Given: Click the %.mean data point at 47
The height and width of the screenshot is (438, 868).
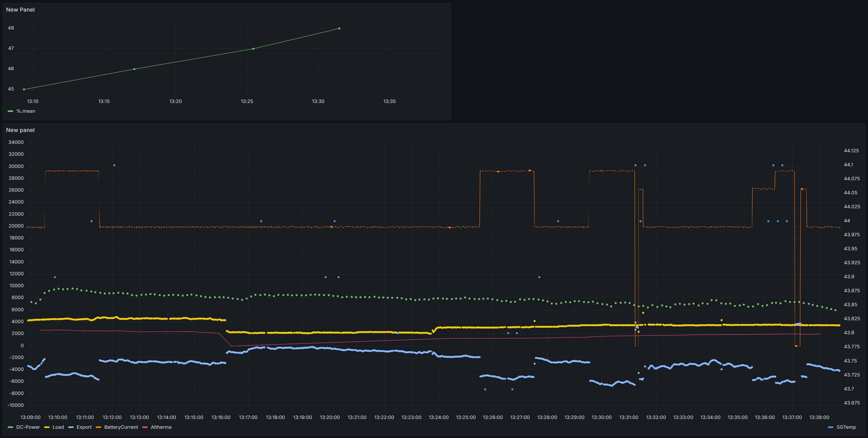Looking at the screenshot, I should pyautogui.click(x=253, y=49).
